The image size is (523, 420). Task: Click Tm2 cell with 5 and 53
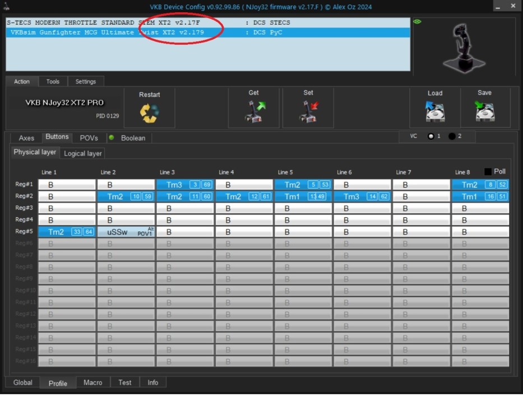(303, 185)
